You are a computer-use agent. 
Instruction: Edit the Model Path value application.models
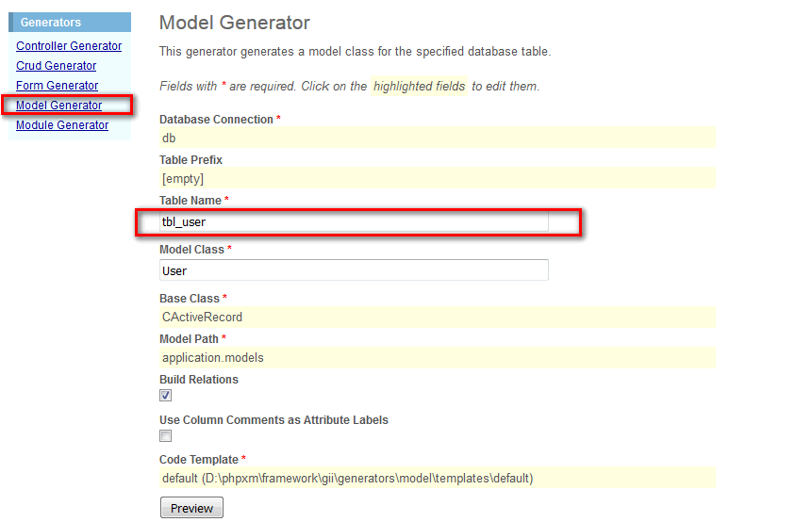(x=437, y=358)
